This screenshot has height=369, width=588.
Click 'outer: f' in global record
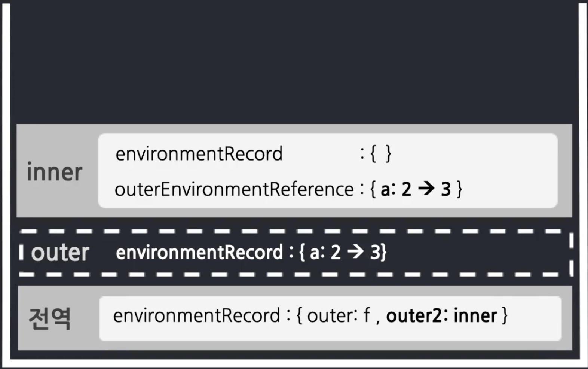click(339, 315)
